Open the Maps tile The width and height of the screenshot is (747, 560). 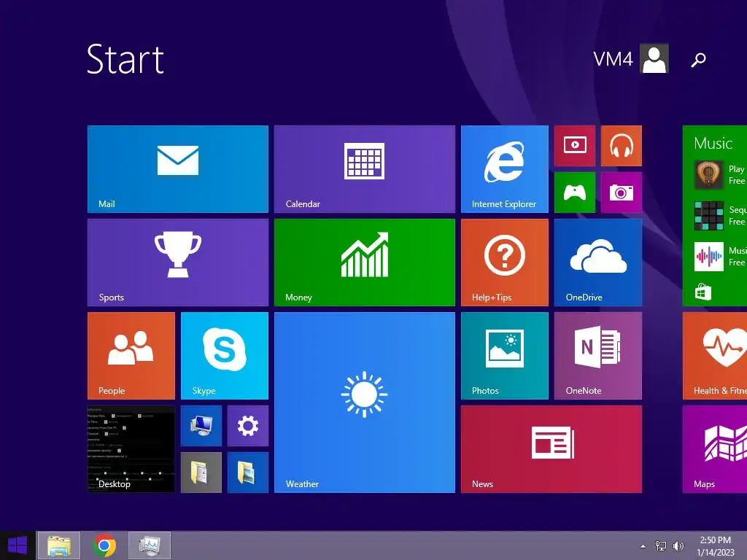click(x=715, y=449)
